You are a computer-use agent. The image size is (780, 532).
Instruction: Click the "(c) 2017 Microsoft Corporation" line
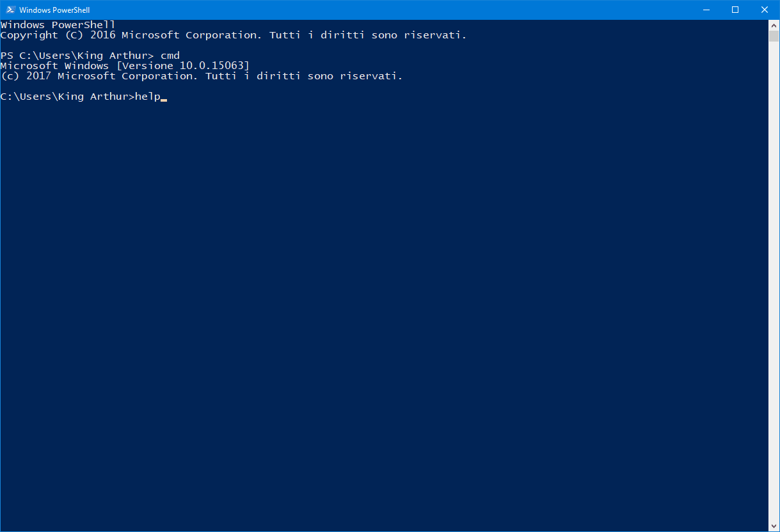click(202, 76)
